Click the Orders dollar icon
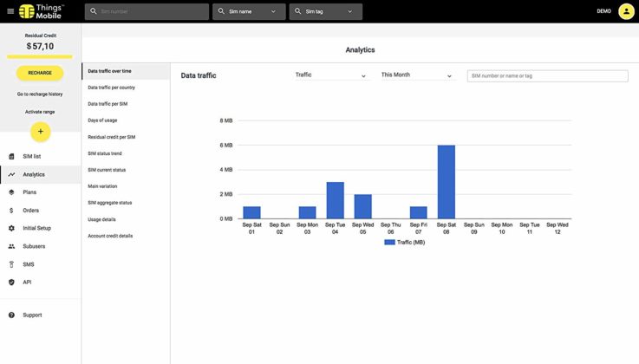The height and width of the screenshot is (364, 639). [x=11, y=211]
